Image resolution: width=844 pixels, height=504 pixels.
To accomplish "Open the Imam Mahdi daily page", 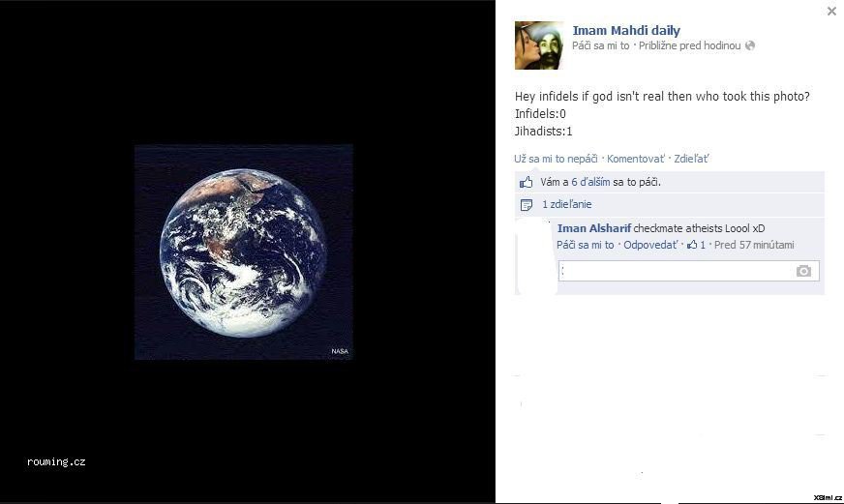I will click(x=626, y=31).
